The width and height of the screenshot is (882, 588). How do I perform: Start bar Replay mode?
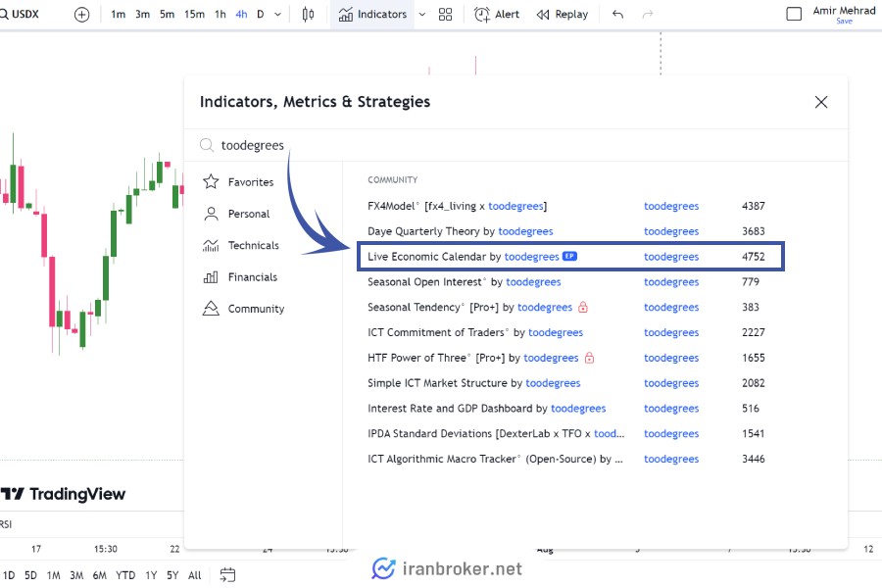point(563,15)
